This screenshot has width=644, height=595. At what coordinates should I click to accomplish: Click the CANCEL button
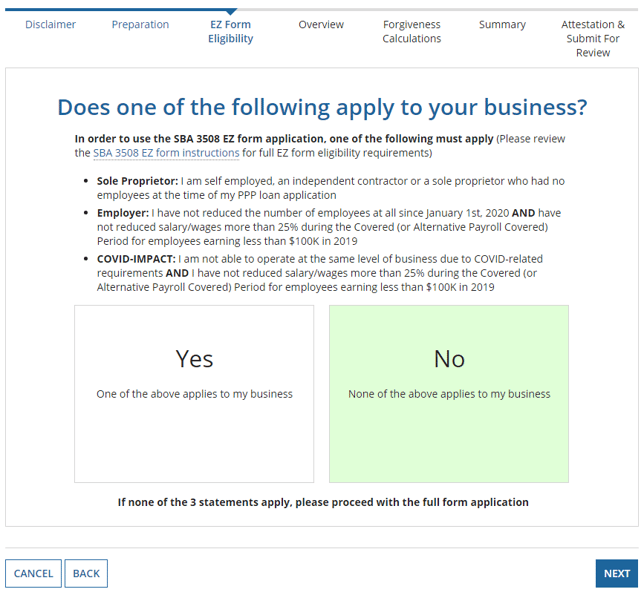(x=33, y=573)
